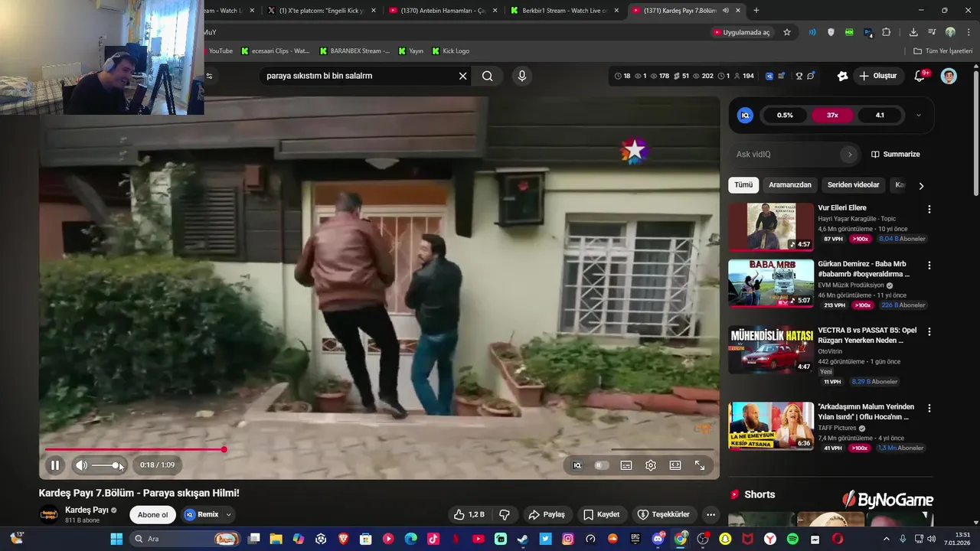The image size is (980, 551).
Task: Dislike the video
Action: coord(505,514)
